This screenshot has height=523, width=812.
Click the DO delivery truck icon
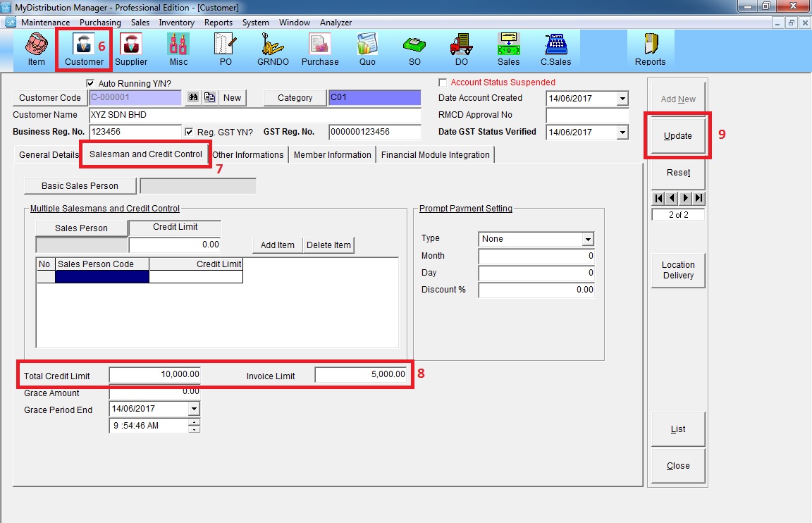[x=461, y=49]
